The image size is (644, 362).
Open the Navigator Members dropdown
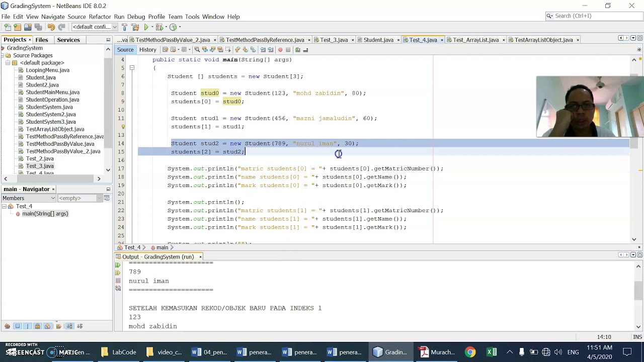(x=28, y=198)
